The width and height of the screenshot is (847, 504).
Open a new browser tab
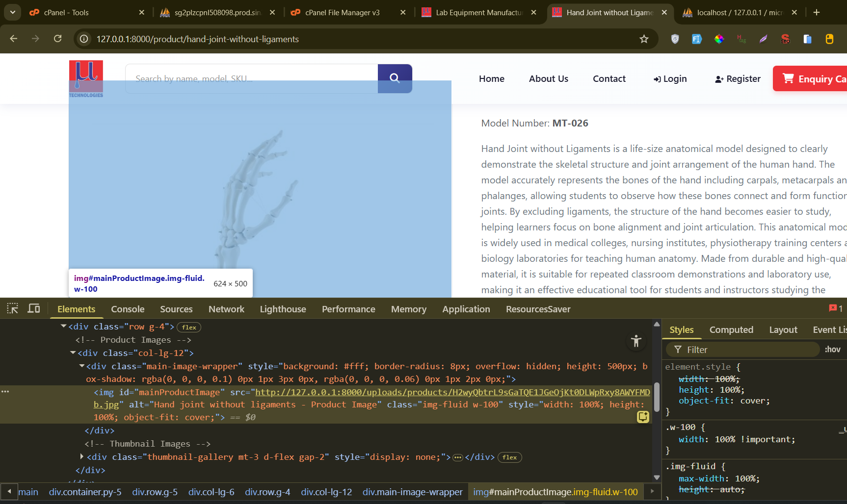817,12
